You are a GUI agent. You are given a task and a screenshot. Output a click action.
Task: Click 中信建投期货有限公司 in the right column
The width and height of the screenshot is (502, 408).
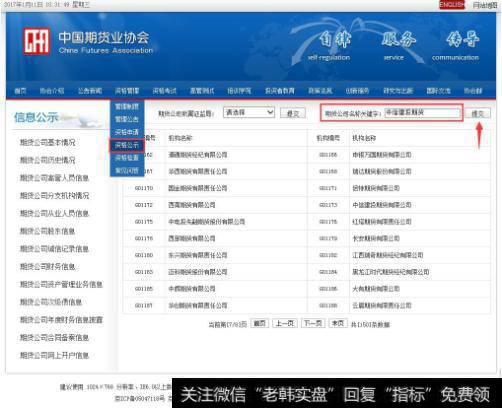point(382,205)
